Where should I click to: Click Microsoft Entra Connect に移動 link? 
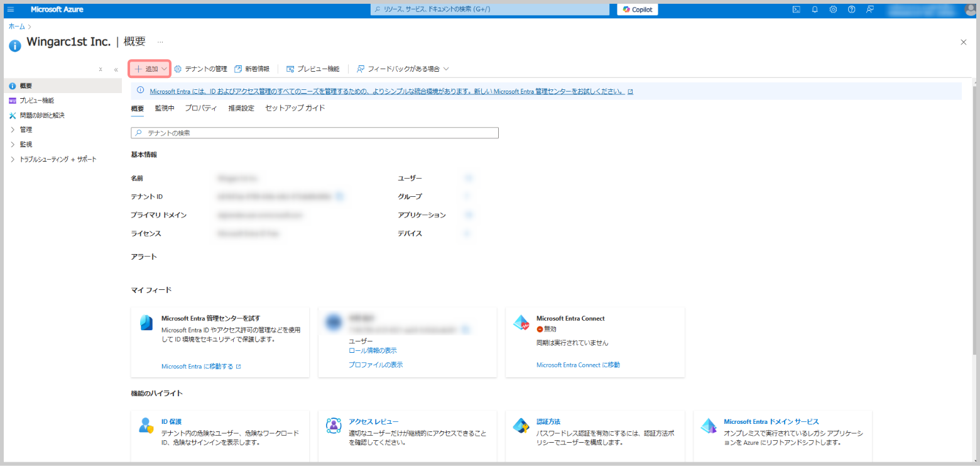tap(578, 365)
